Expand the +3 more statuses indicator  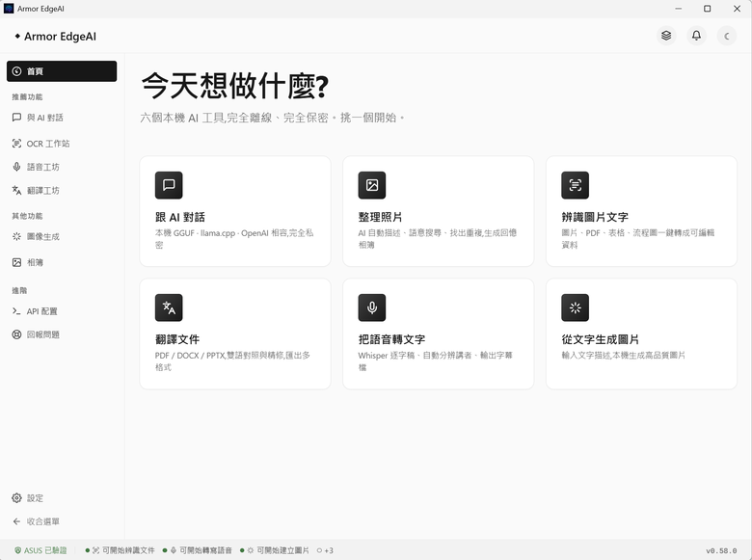(x=325, y=550)
